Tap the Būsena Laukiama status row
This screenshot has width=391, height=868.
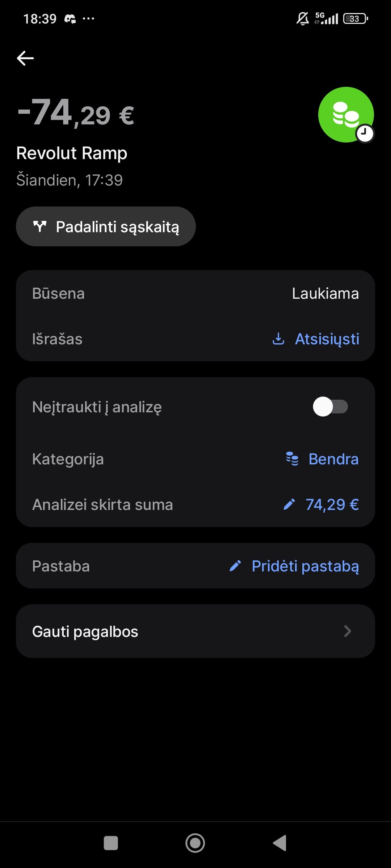[195, 293]
